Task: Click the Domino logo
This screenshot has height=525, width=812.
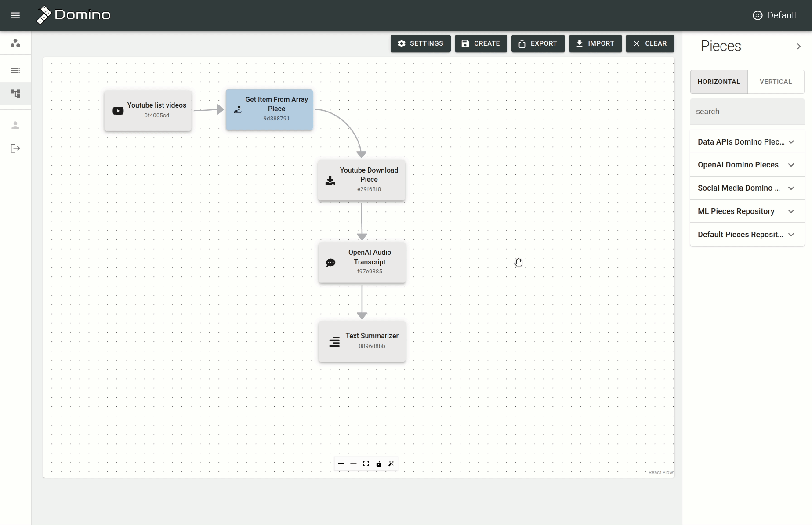Action: coord(73,15)
